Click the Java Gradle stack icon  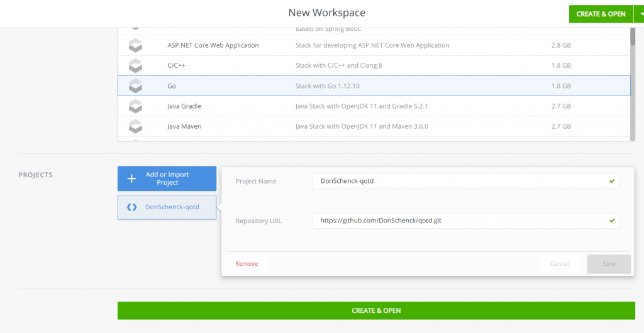(x=135, y=106)
